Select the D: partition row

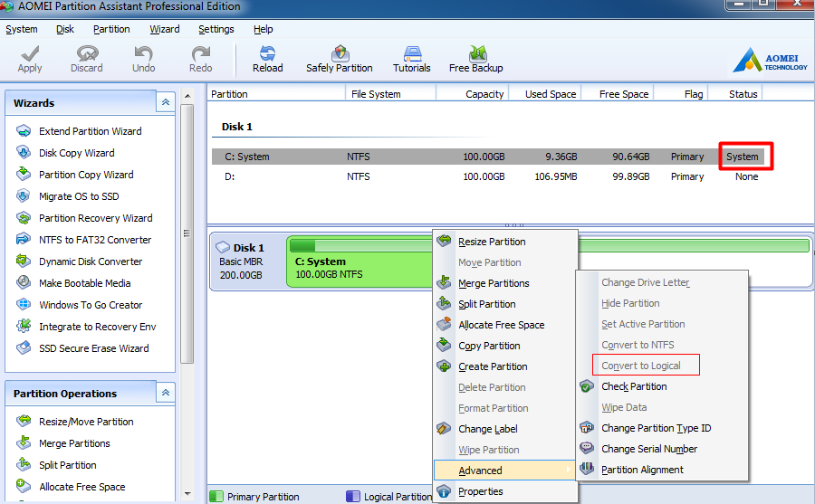point(490,176)
